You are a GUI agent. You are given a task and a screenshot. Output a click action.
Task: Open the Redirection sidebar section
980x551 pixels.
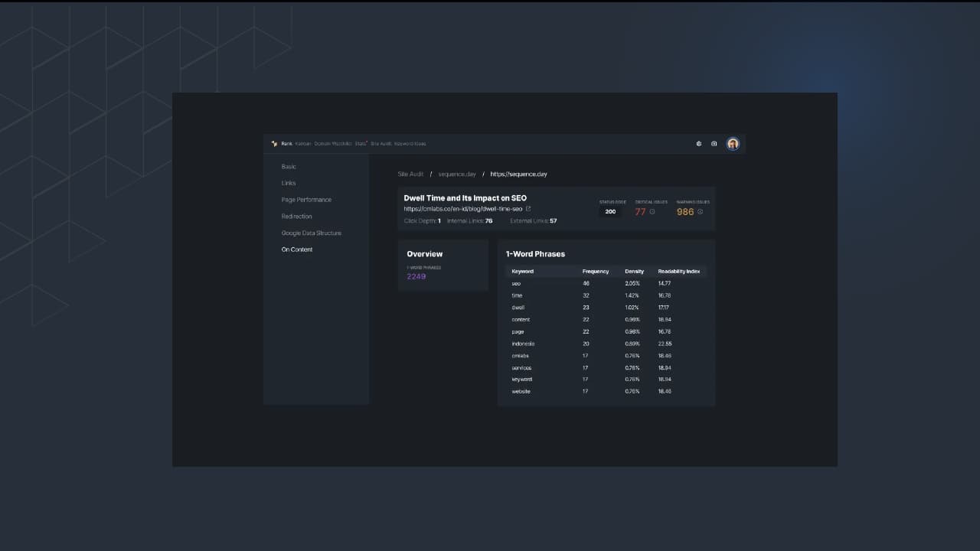pyautogui.click(x=296, y=217)
